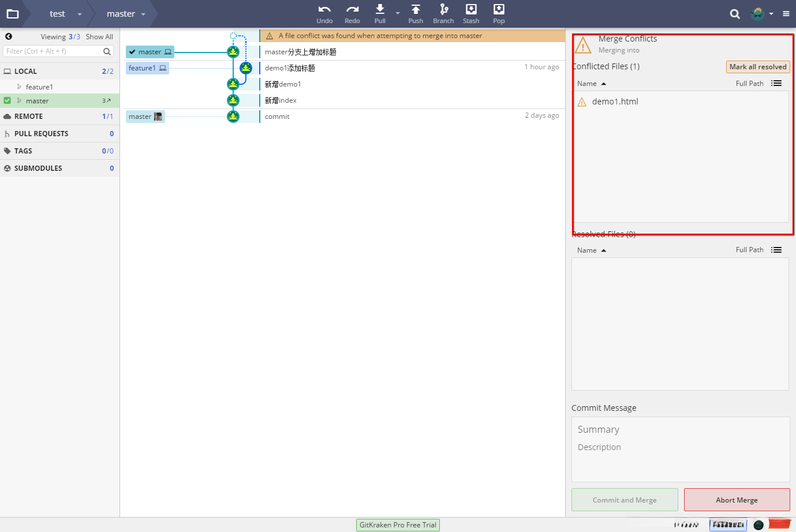Image resolution: width=796 pixels, height=532 pixels.
Task: Click the user profile avatar
Action: point(757,14)
